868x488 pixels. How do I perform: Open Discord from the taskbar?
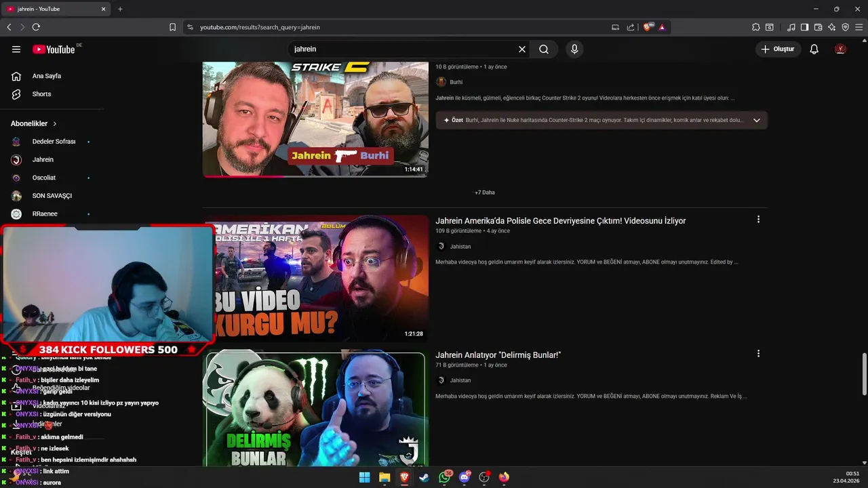[465, 477]
